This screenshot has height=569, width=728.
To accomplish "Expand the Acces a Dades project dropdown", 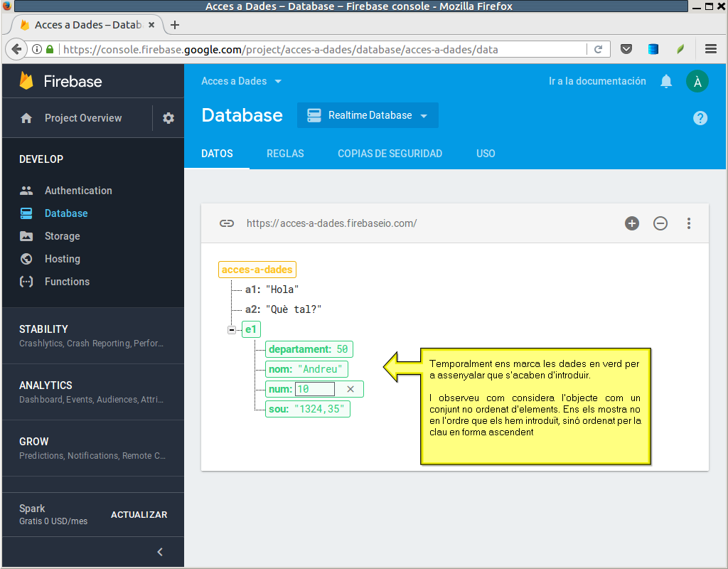I will pos(241,81).
